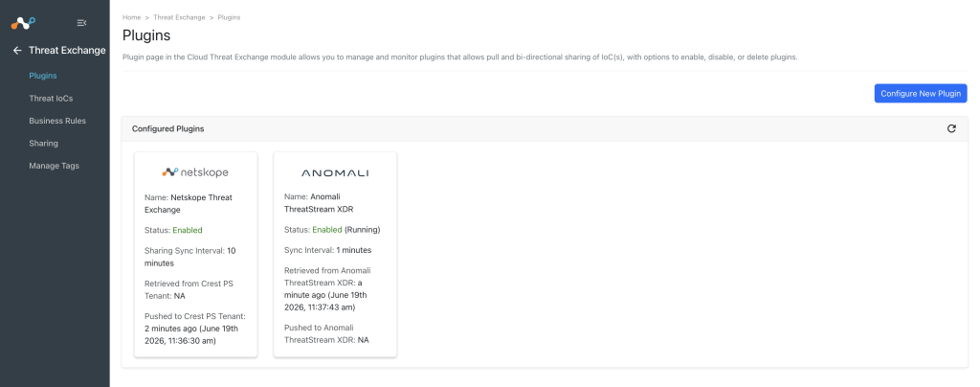Follow the Home breadcrumb link
The image size is (980, 387).
(131, 17)
